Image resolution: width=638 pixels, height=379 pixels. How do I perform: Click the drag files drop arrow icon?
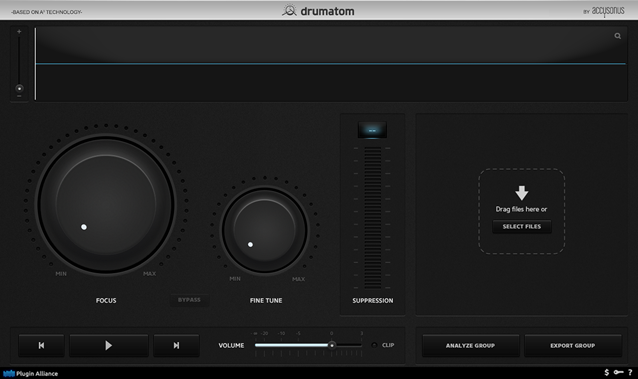[522, 193]
